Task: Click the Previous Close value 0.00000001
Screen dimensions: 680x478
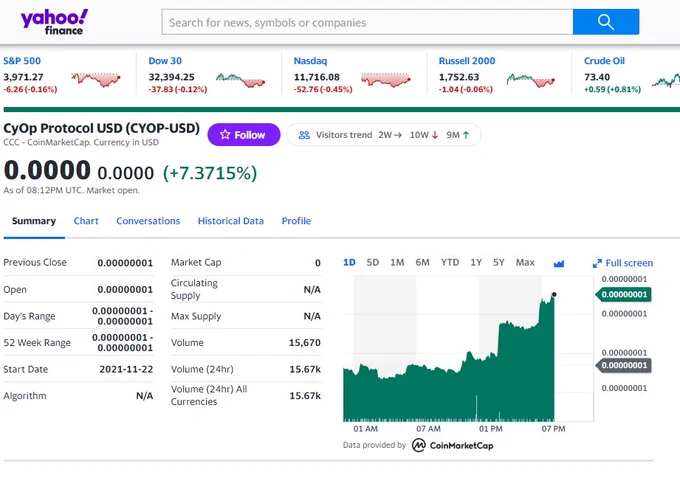Action: pyautogui.click(x=125, y=263)
